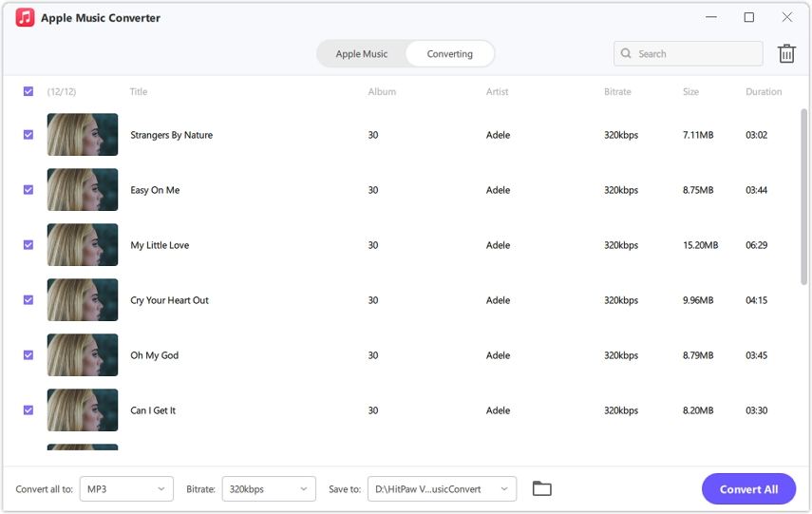
Task: Click the Convert All button
Action: click(748, 488)
